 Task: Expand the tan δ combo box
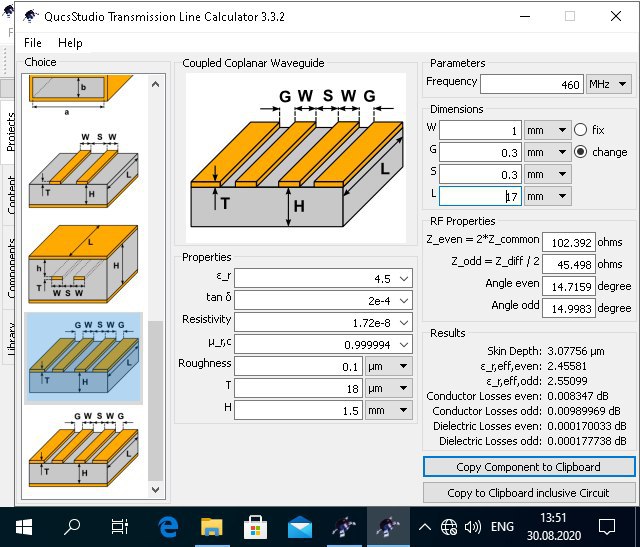tap(404, 301)
